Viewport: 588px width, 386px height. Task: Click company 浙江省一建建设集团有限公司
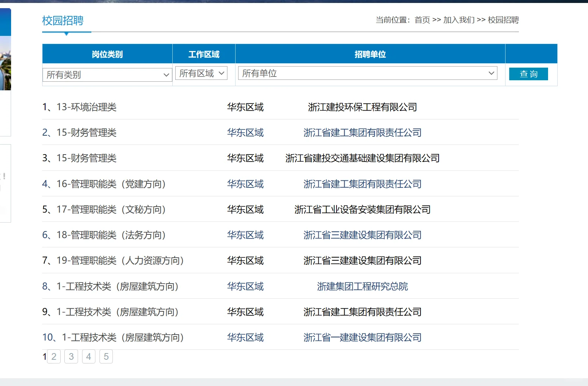pyautogui.click(x=362, y=338)
